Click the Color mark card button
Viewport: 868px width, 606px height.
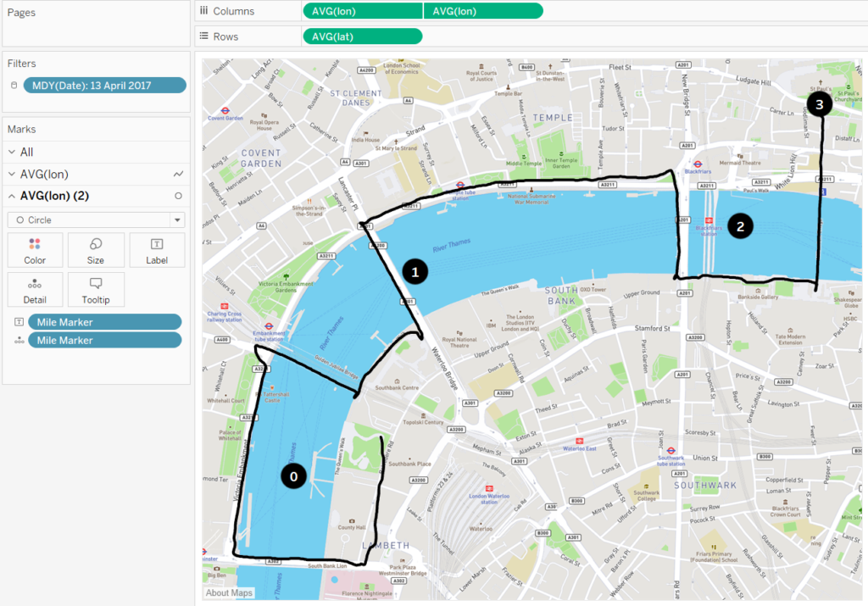[35, 250]
